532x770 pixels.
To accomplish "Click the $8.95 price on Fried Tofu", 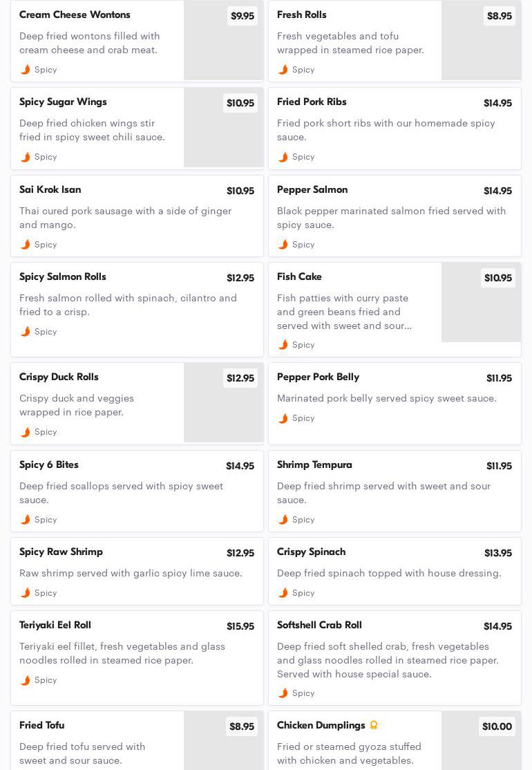I will click(x=242, y=726).
